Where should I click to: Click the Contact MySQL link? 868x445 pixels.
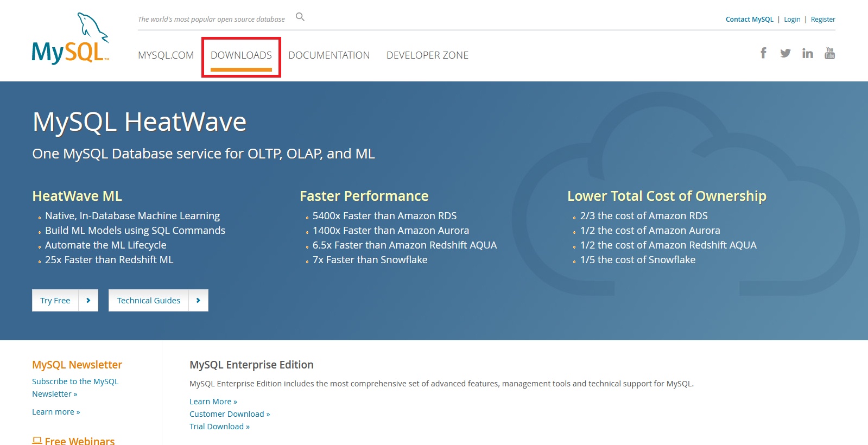[x=749, y=20]
